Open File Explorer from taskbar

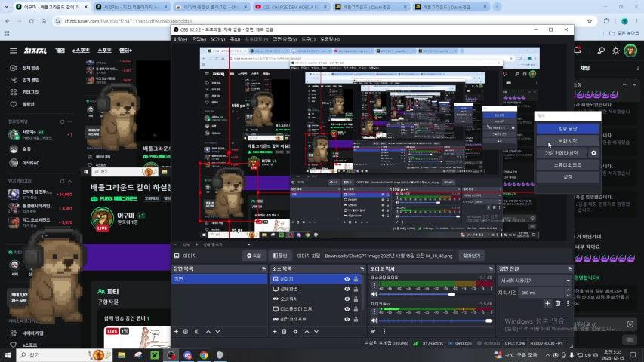pyautogui.click(x=122, y=355)
